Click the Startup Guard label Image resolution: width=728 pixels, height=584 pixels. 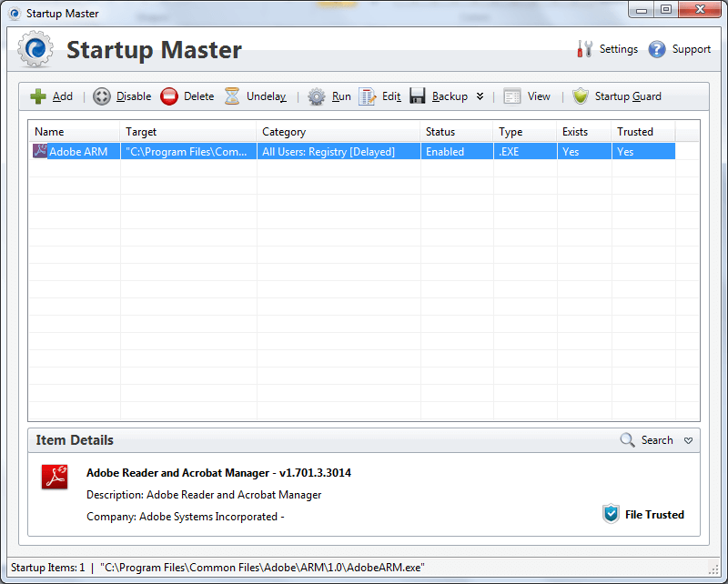coord(628,96)
